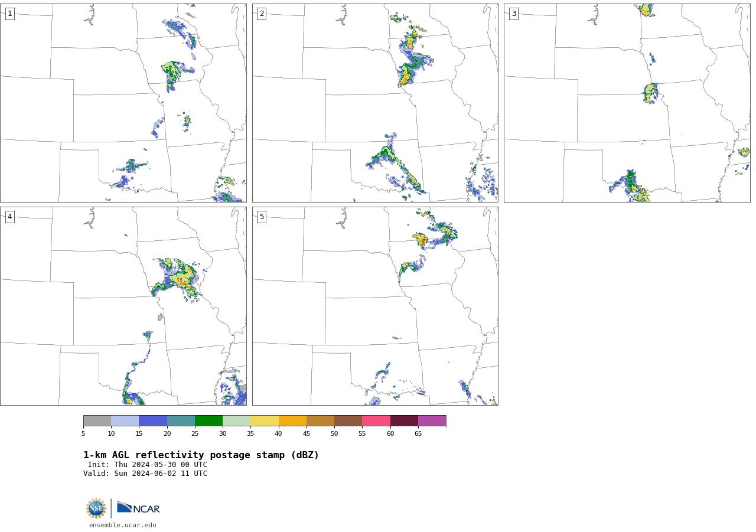The width and height of the screenshot is (756, 532).
Task: Click the pale green 30-35 dBZ swatch
Action: coord(236,421)
